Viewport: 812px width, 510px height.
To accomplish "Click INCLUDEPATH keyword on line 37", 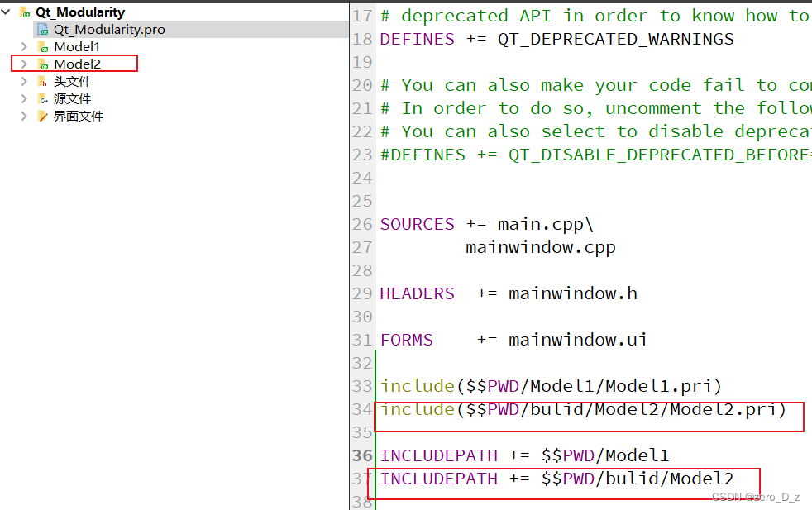I will coord(438,479).
